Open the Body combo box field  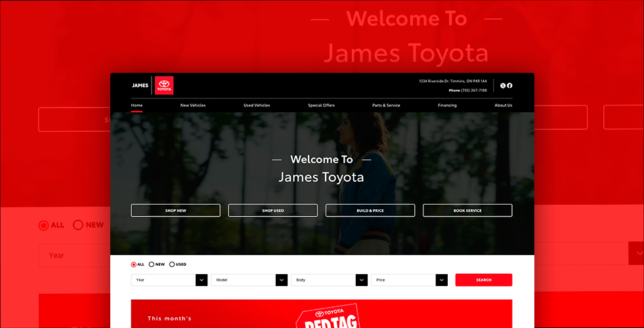(x=330, y=280)
